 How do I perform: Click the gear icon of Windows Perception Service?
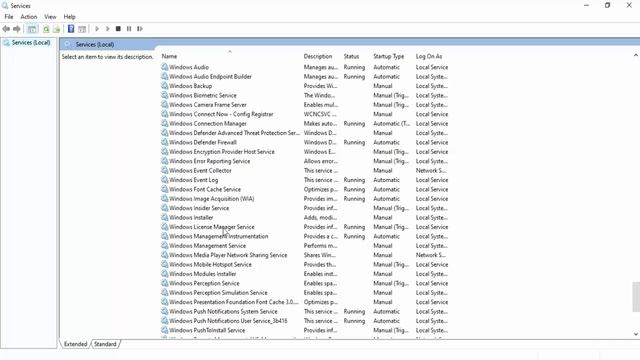(x=164, y=283)
